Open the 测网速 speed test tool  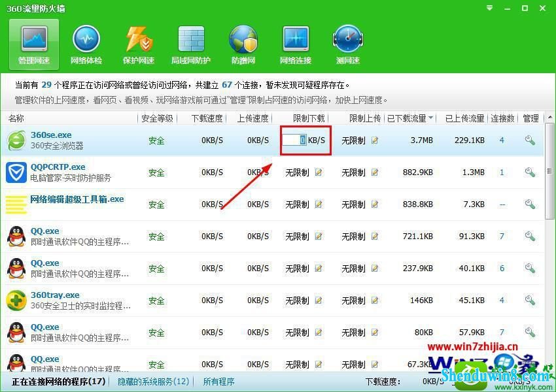coord(348,44)
